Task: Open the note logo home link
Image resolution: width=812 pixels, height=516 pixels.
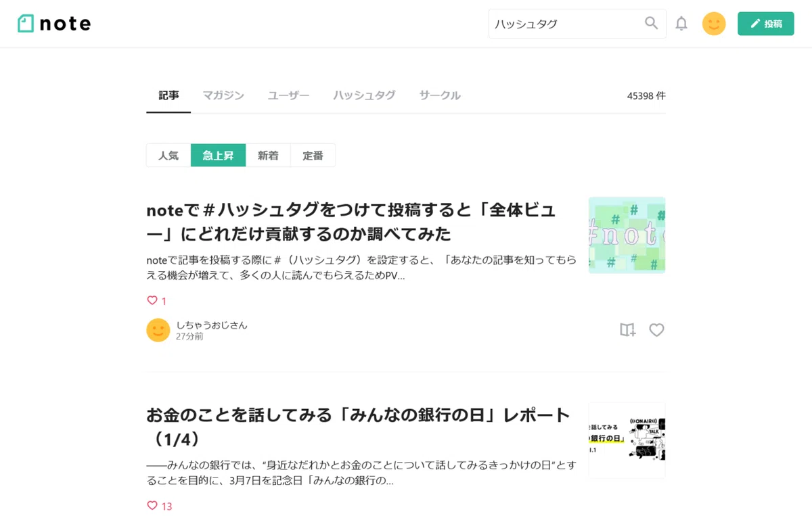Action: pos(54,24)
